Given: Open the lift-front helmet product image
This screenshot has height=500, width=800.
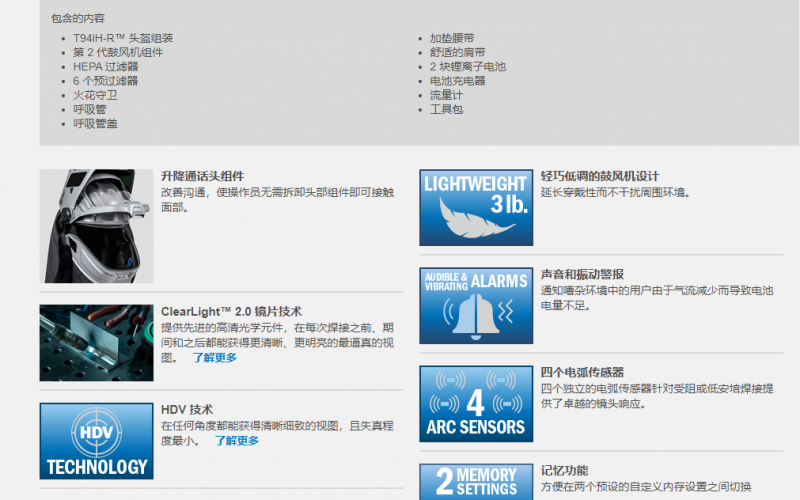Looking at the screenshot, I should (x=96, y=226).
